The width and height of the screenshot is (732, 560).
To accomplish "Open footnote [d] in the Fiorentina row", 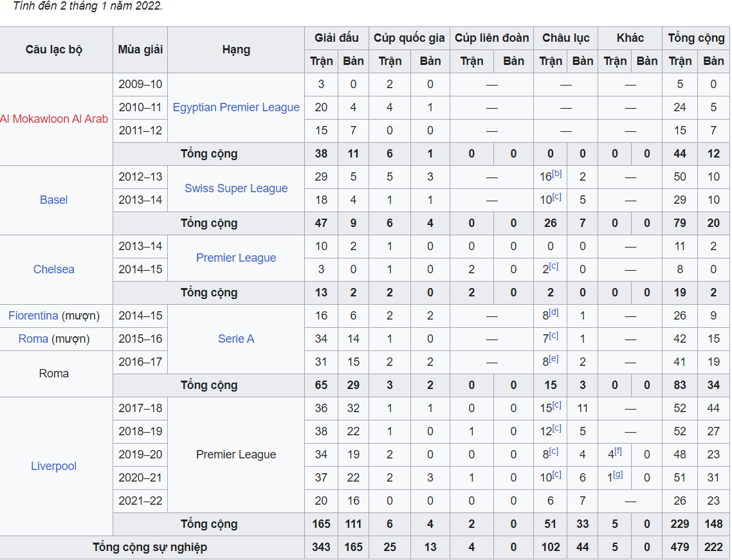I will [x=554, y=312].
